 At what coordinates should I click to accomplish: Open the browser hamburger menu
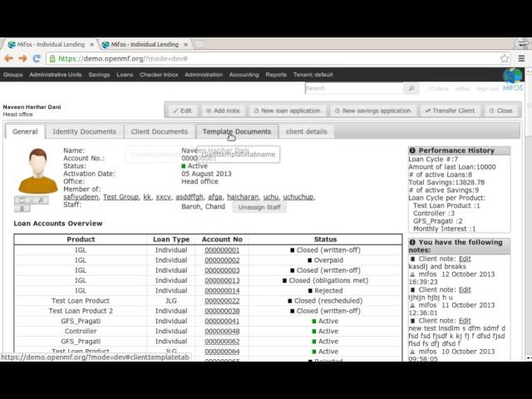521,58
